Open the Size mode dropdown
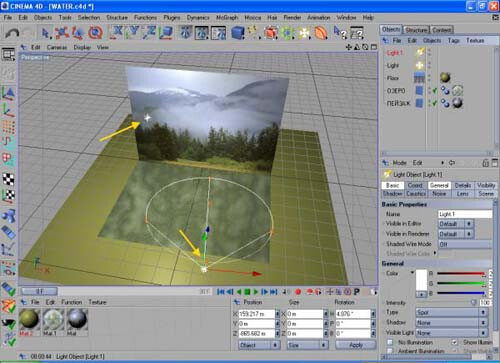 [x=307, y=345]
